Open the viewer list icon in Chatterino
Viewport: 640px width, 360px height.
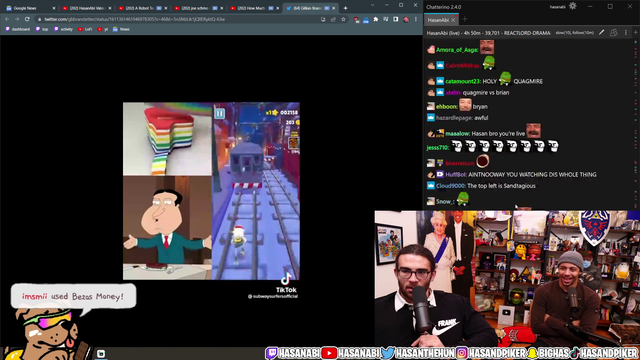coord(613,33)
